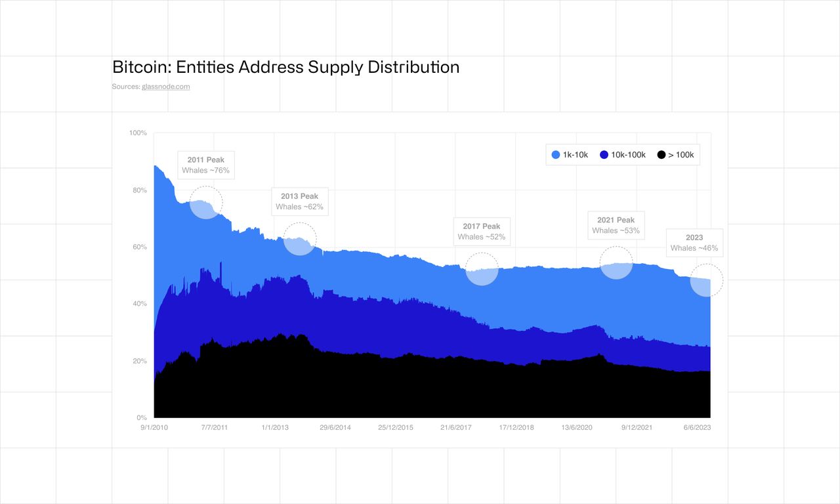Select the '2017 Peak' annotation box

(x=482, y=231)
